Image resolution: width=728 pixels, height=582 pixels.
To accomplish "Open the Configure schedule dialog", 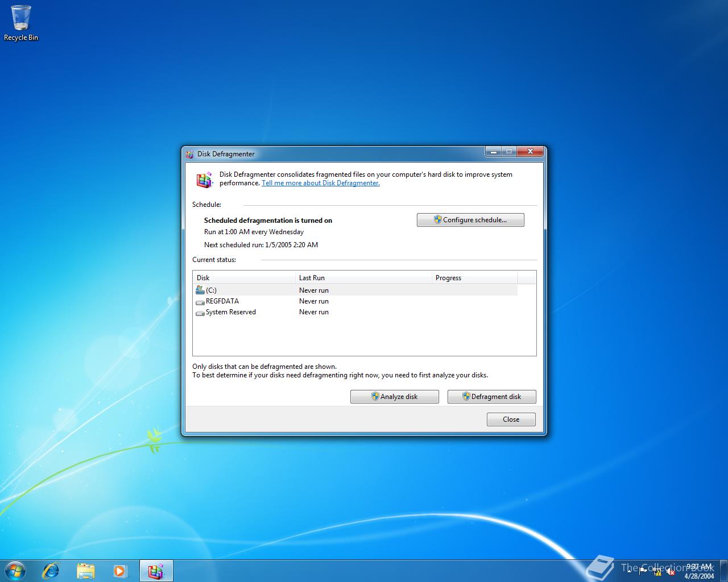I will pos(470,220).
